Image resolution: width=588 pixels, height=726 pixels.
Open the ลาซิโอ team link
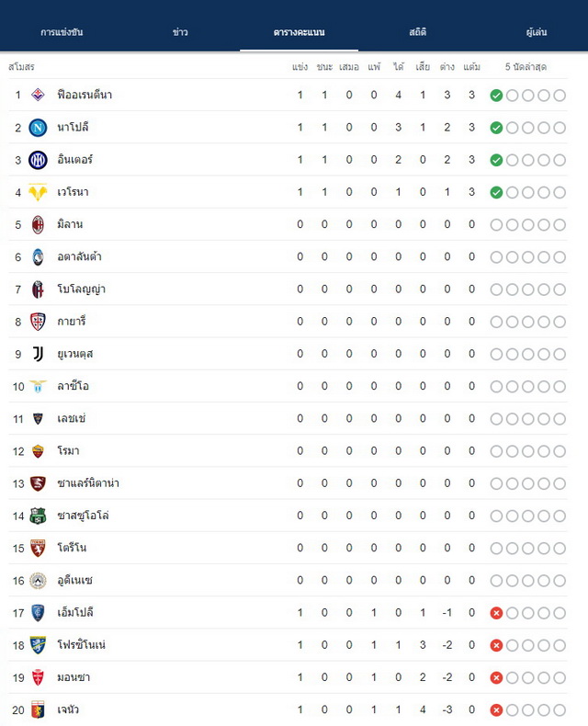(x=73, y=386)
